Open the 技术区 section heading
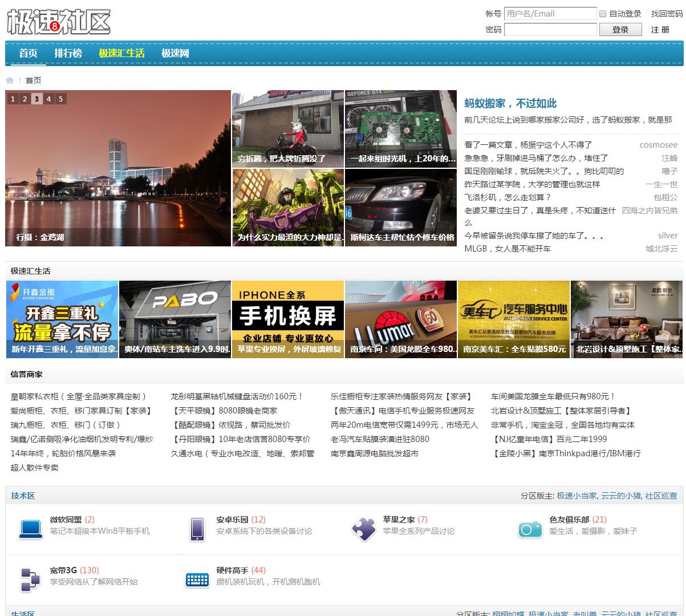Viewport: 686px width, 616px height. (x=23, y=496)
